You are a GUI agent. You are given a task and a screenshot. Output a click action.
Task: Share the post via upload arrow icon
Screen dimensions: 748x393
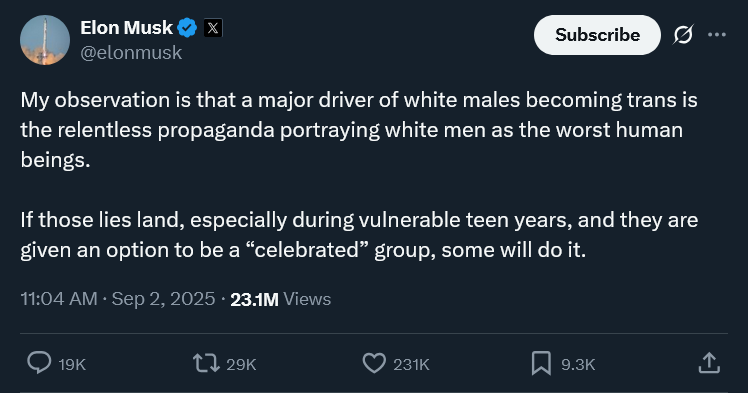[x=709, y=363]
